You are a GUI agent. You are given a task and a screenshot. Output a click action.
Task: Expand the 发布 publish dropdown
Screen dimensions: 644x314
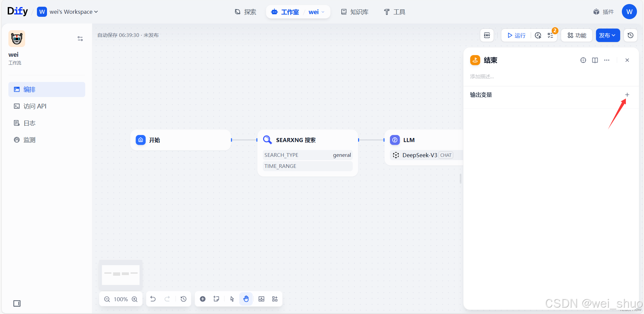[608, 35]
